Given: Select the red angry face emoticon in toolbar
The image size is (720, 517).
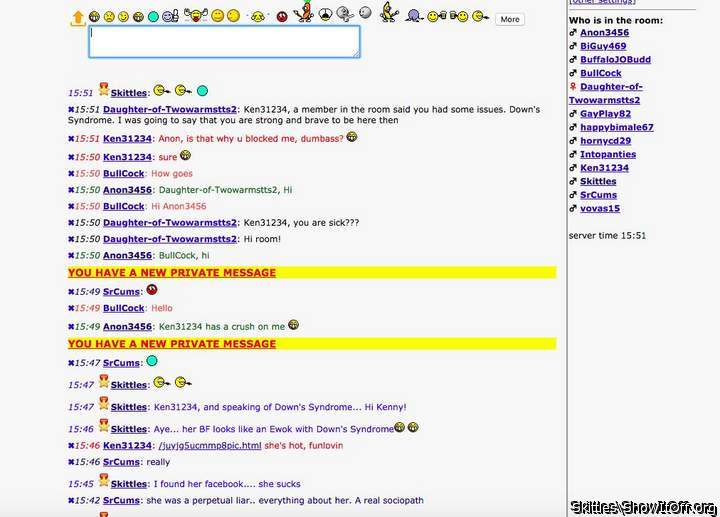Looking at the screenshot, I should pos(282,17).
